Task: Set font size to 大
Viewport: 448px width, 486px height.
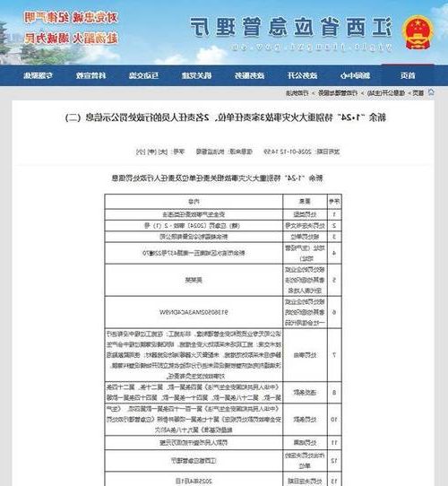Action: (x=163, y=152)
